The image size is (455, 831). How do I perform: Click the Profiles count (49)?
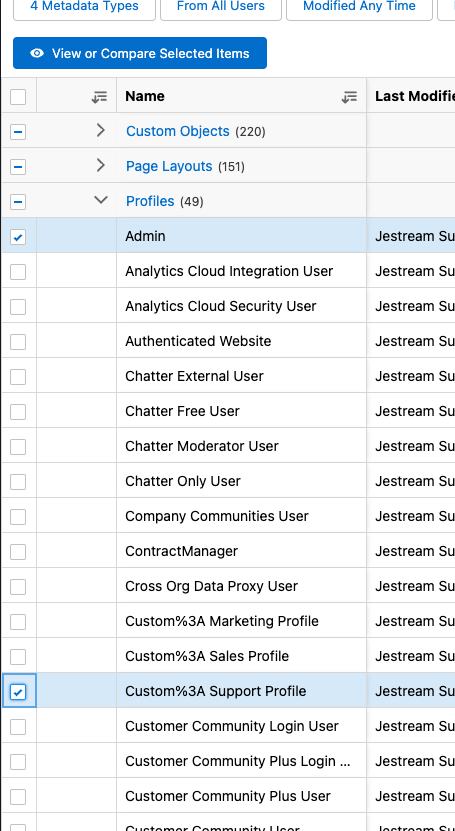[191, 201]
